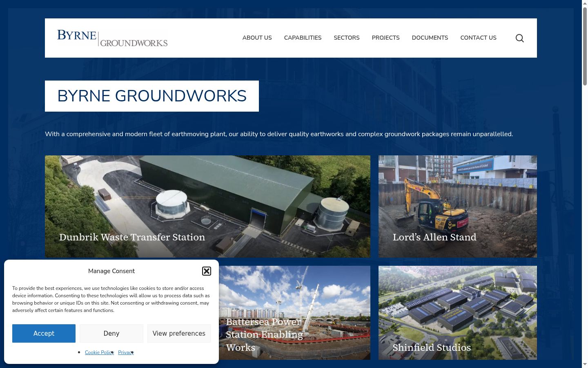Go to the Projects page
This screenshot has height=368, width=588.
tap(385, 38)
